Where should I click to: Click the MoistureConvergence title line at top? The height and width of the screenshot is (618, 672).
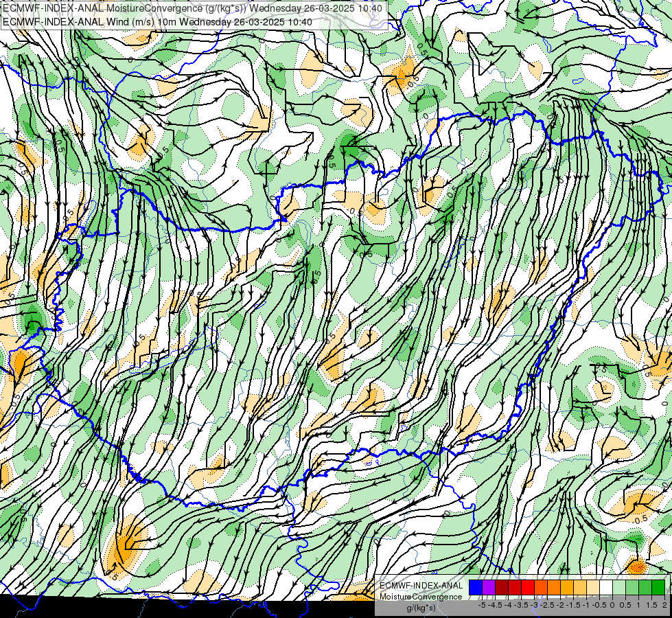tap(192, 8)
